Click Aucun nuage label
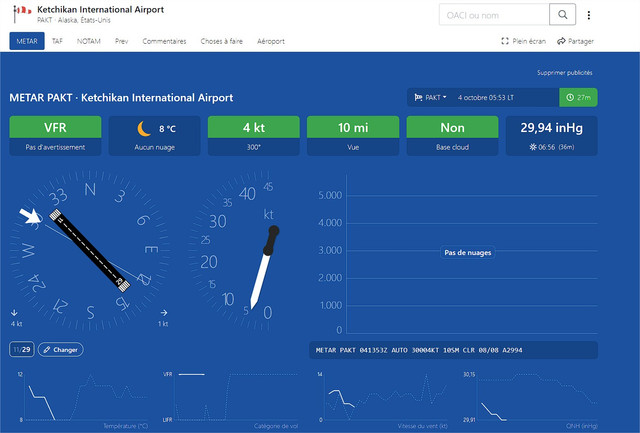 pos(155,147)
